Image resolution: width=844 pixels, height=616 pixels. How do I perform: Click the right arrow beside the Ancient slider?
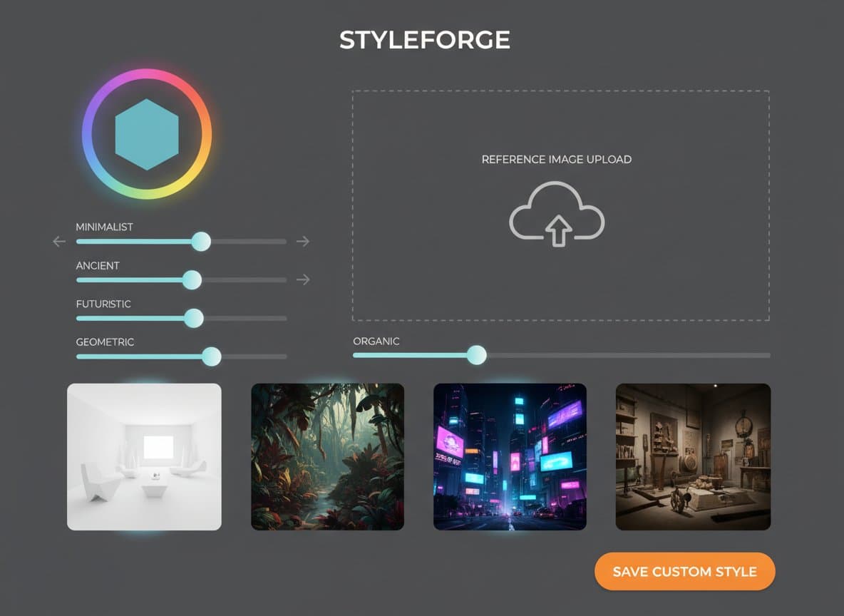click(302, 279)
